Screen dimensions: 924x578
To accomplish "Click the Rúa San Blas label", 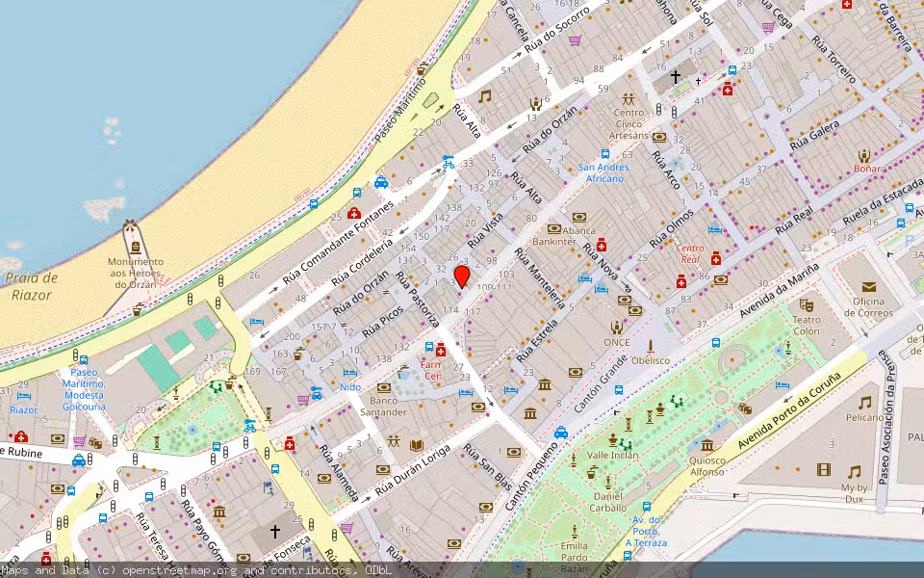I will (487, 467).
